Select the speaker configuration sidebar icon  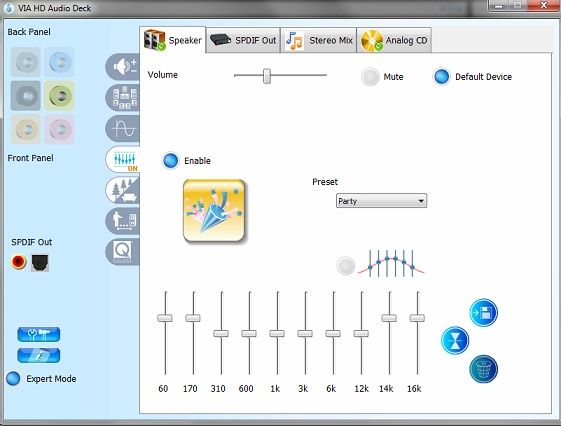point(122,98)
